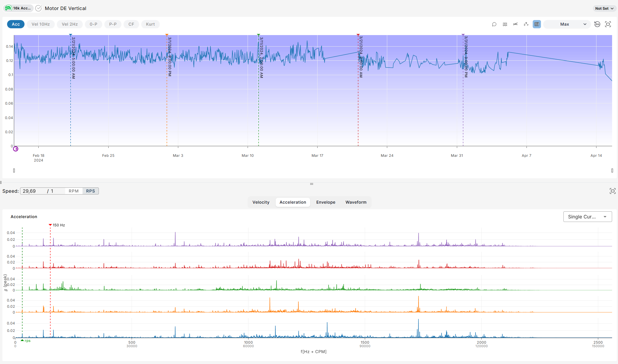Switch to the Waveform tab
The width and height of the screenshot is (618, 364).
coord(356,202)
